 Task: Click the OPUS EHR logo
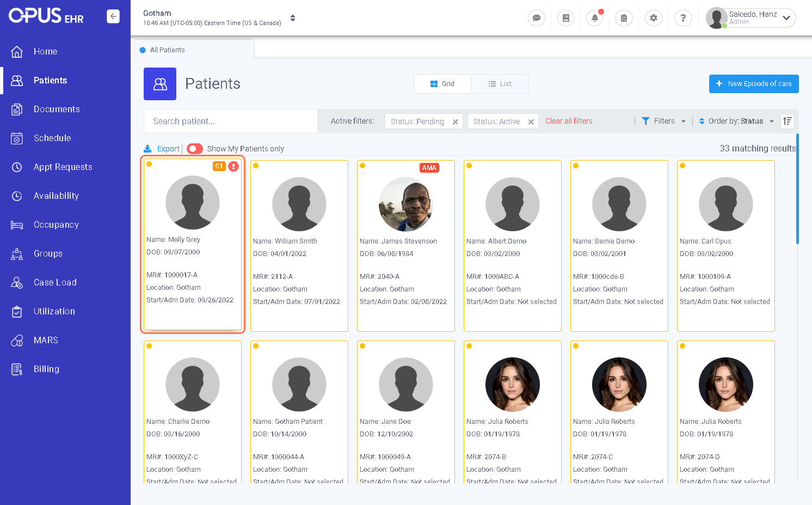pyautogui.click(x=46, y=16)
